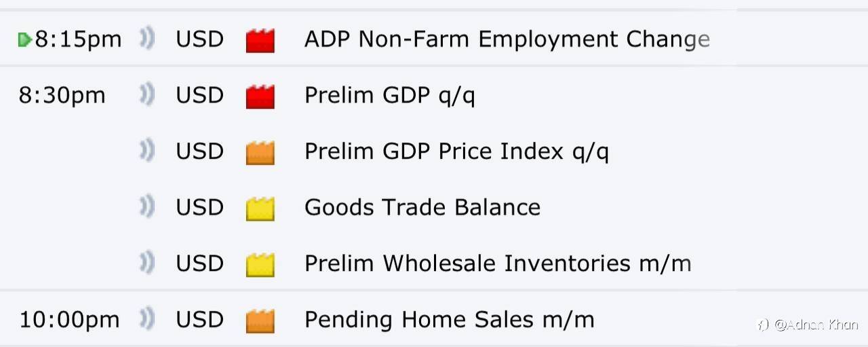868x347 pixels.
Task: Select the Goods Trade Balance event
Action: 422,207
